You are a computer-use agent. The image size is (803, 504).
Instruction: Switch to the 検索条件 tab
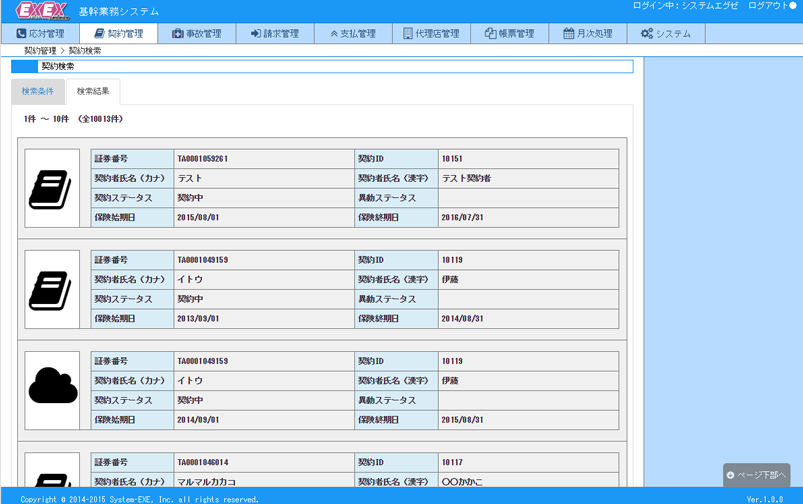click(38, 92)
